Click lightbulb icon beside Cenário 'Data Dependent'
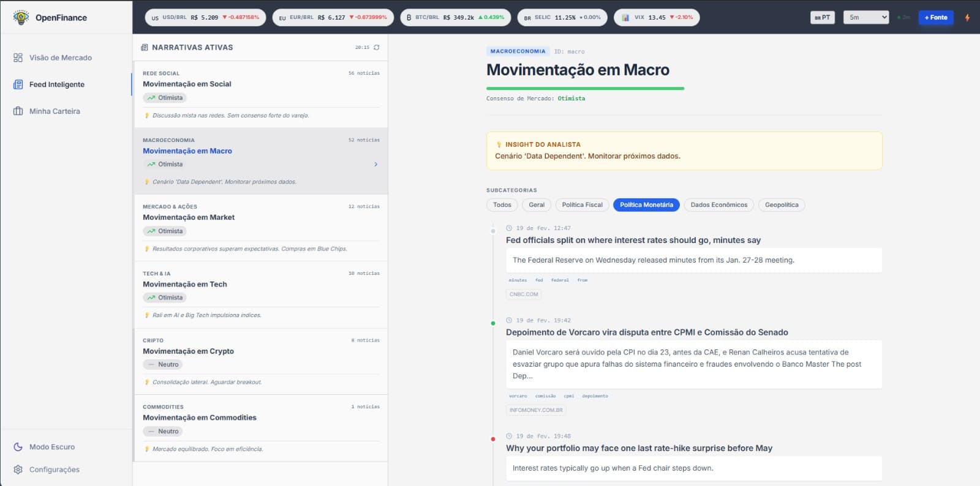The width and height of the screenshot is (980, 486). pos(146,182)
